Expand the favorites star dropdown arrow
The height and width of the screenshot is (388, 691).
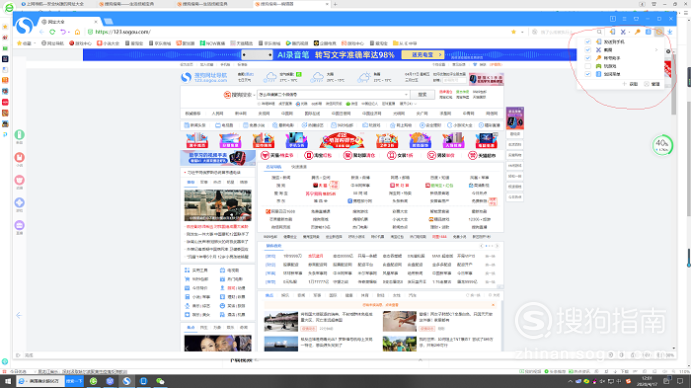click(x=522, y=32)
